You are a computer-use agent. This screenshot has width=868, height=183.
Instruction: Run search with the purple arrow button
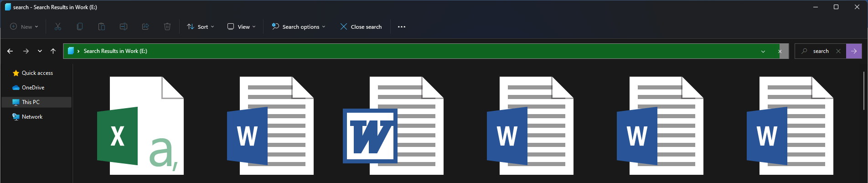854,51
